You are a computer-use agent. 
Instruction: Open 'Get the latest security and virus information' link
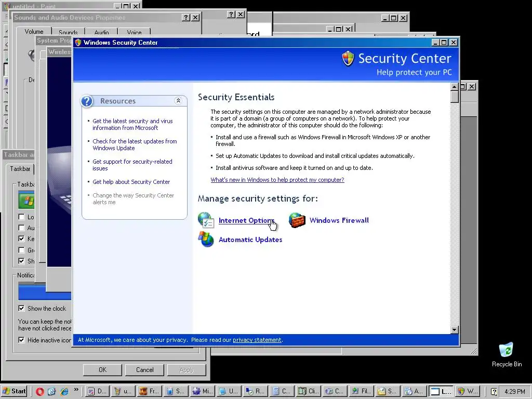(x=132, y=124)
